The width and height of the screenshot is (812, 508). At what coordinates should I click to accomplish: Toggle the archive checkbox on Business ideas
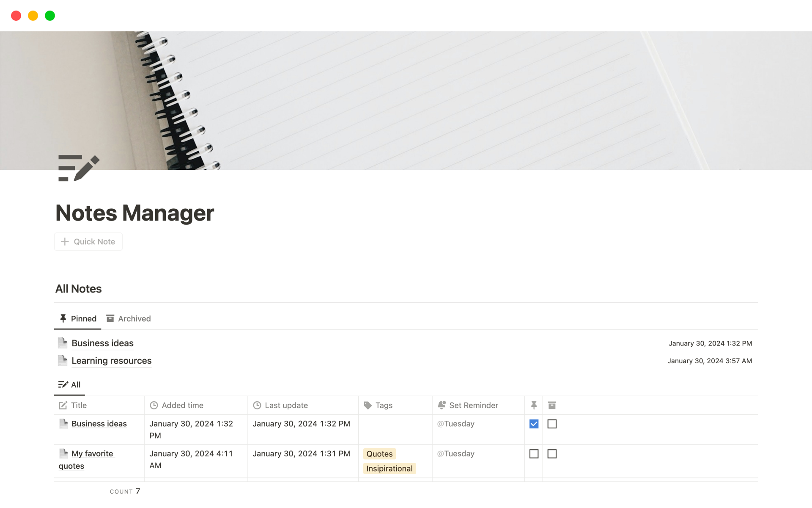click(551, 424)
